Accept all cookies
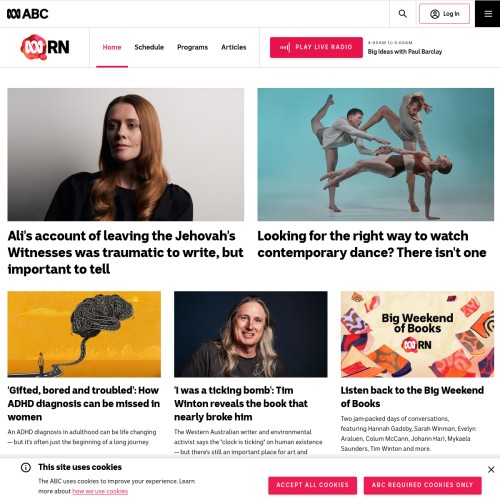This screenshot has height=500, width=500. (312, 485)
